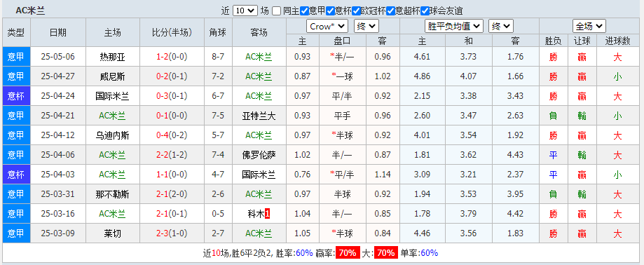Image resolution: width=644 pixels, height=265 pixels.
Task: Click the 角球 column header
Action: tap(218, 32)
